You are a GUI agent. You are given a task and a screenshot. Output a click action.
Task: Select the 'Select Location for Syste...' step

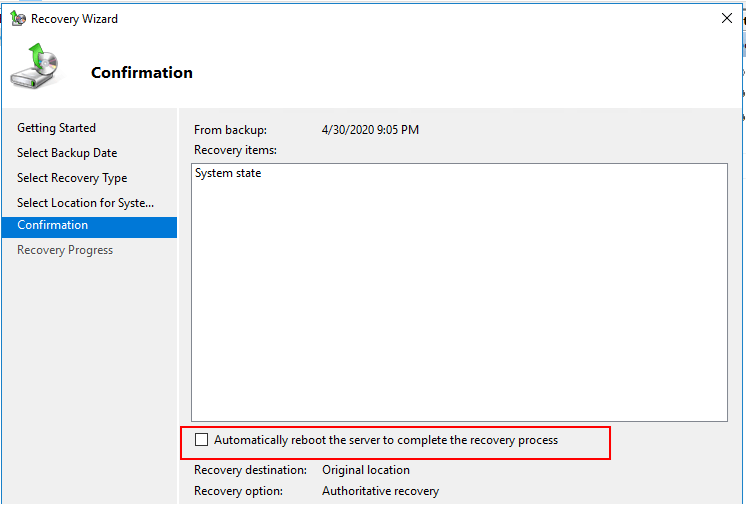[85, 202]
